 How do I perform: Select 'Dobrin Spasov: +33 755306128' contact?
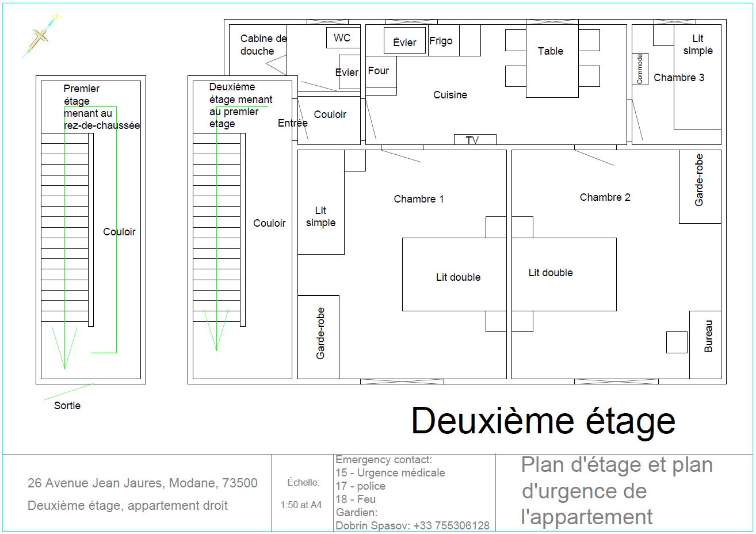click(x=413, y=526)
